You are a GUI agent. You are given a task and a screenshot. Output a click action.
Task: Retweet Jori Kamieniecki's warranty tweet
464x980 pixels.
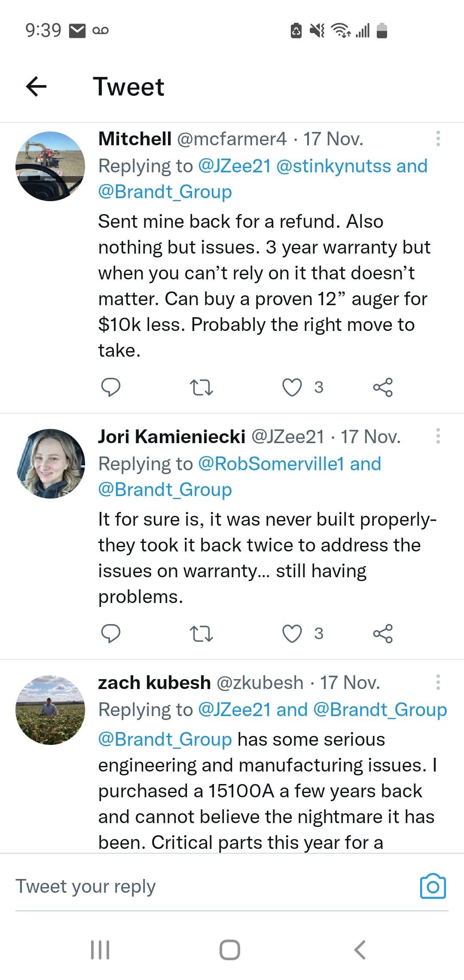pyautogui.click(x=201, y=634)
